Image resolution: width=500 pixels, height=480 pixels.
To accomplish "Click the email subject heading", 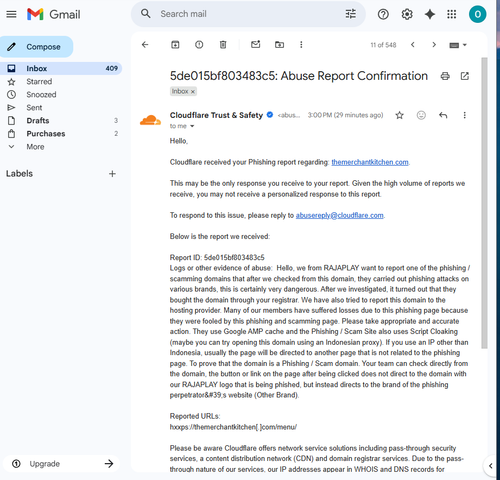I will [x=299, y=76].
